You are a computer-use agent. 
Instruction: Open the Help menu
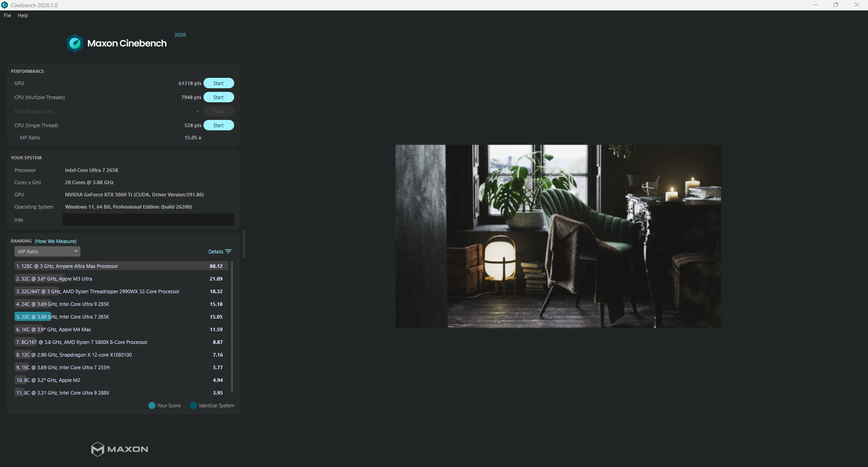23,15
